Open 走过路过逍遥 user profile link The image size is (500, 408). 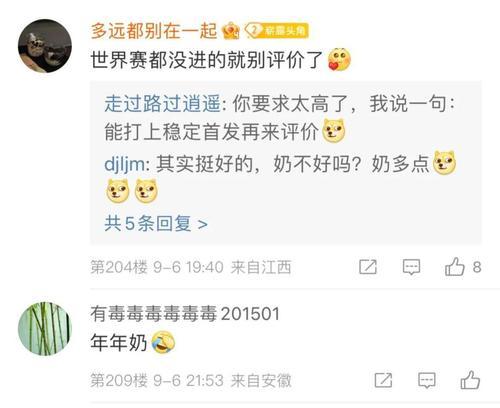pyautogui.click(x=162, y=103)
